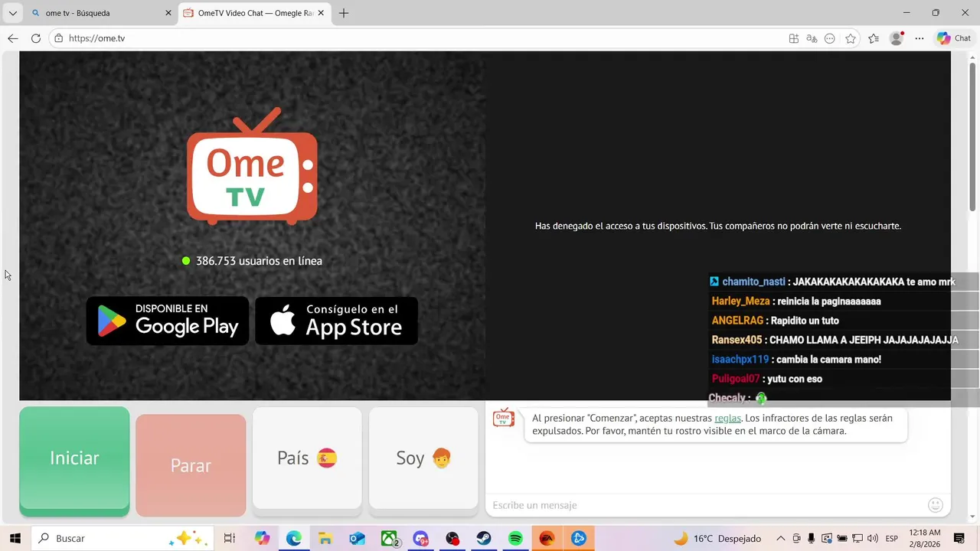980x551 pixels.
Task: Click the OmeTV avatar beside the rules message
Action: (x=503, y=418)
